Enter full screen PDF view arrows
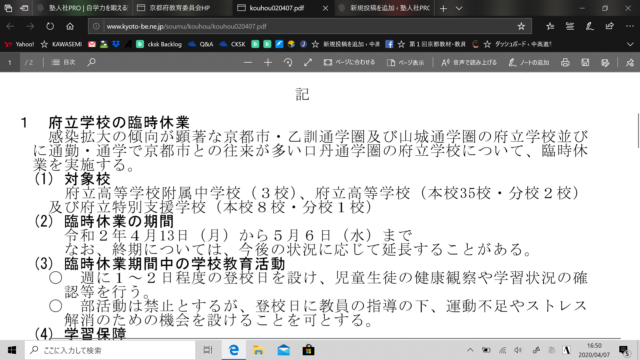The image size is (640, 360). point(308,62)
